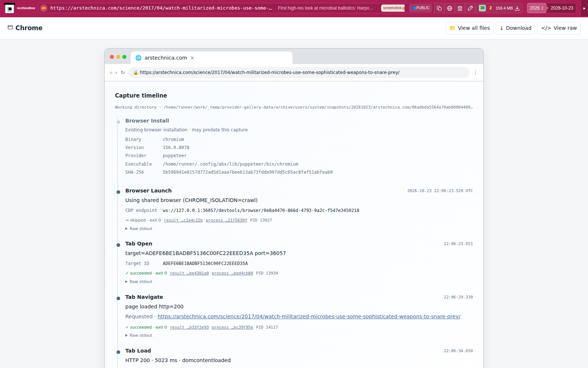Open the process ...bc39f95e link
The image size is (588, 368).
pyautogui.click(x=232, y=328)
